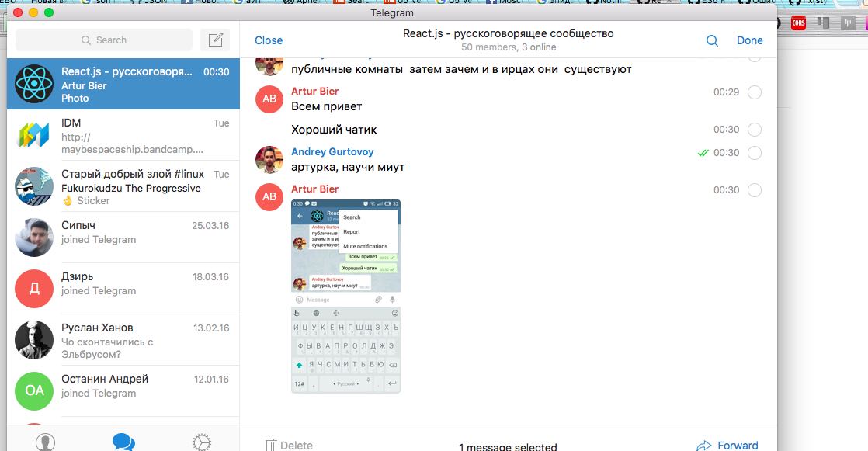The width and height of the screenshot is (868, 451).
Task: Click the Руслан Ханов avatar photo
Action: point(34,340)
